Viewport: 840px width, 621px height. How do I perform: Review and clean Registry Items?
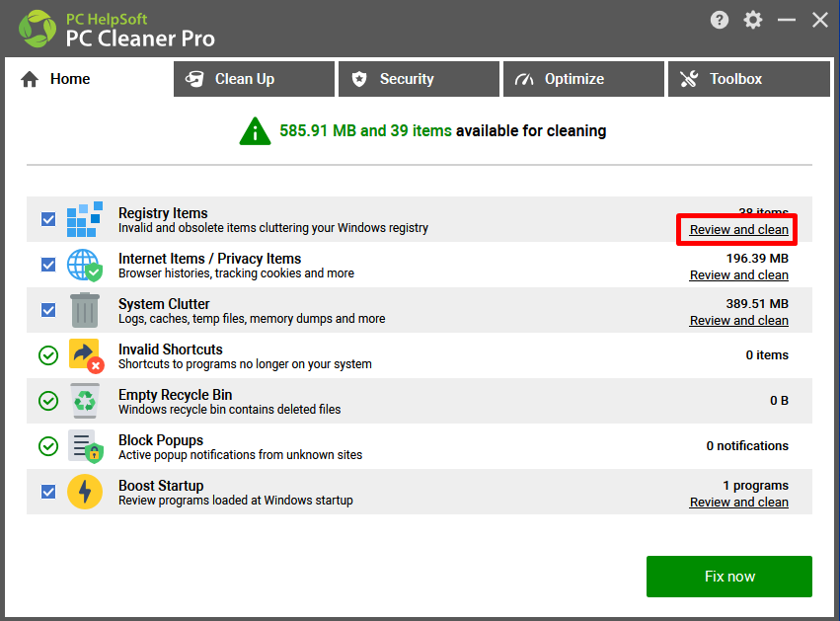(738, 230)
